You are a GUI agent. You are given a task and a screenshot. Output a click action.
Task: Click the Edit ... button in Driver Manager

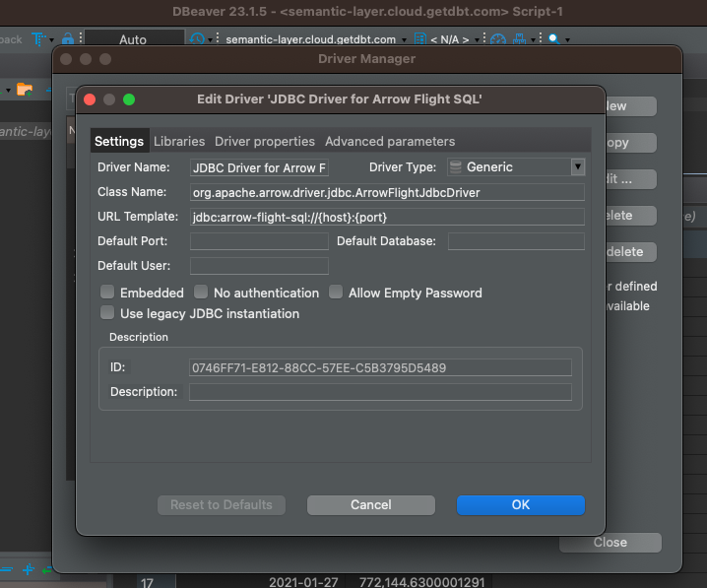pyautogui.click(x=631, y=179)
